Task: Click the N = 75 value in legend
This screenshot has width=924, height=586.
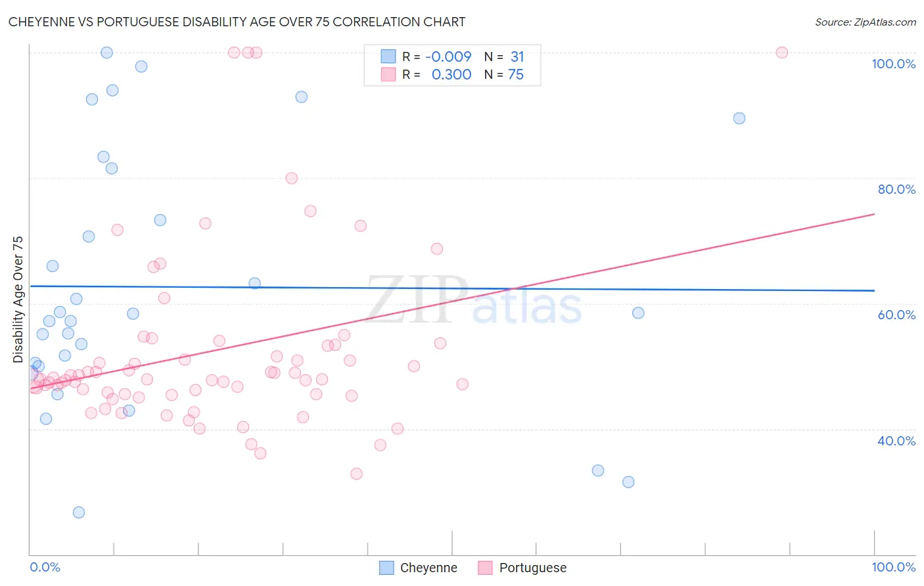Action: (504, 74)
